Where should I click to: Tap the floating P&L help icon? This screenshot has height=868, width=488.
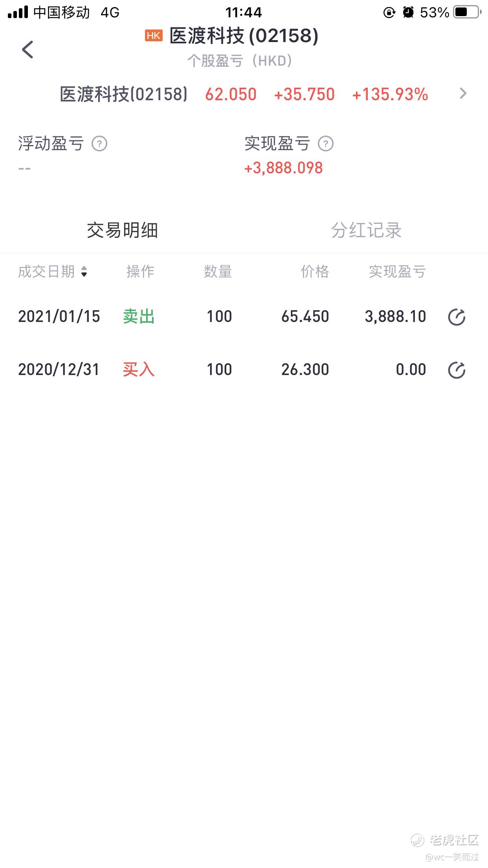point(99,144)
